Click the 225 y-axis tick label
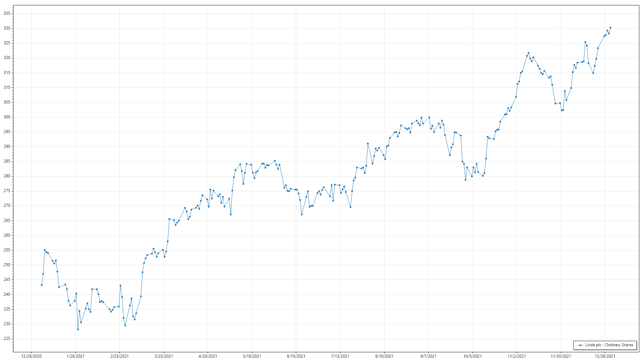 click(7, 339)
